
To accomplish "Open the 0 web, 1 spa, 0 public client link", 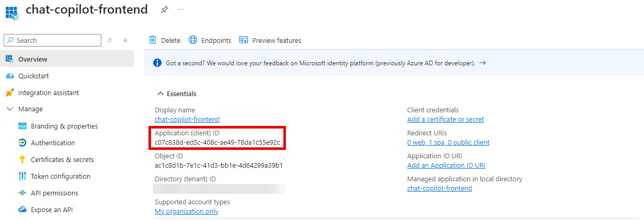I will coord(448,142).
